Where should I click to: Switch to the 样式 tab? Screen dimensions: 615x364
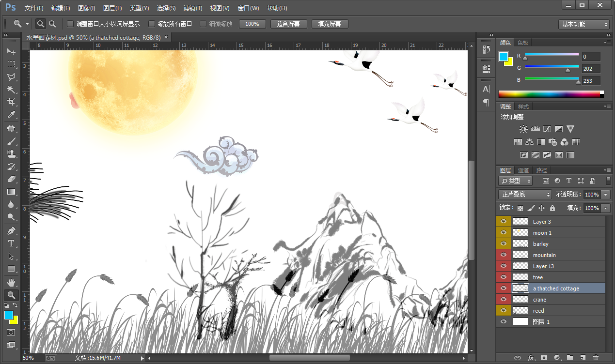523,106
